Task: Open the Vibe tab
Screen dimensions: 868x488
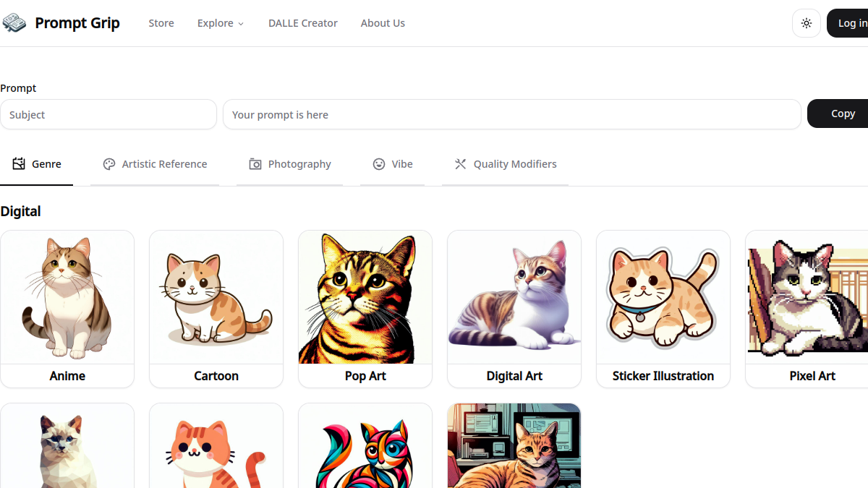Action: 393,164
